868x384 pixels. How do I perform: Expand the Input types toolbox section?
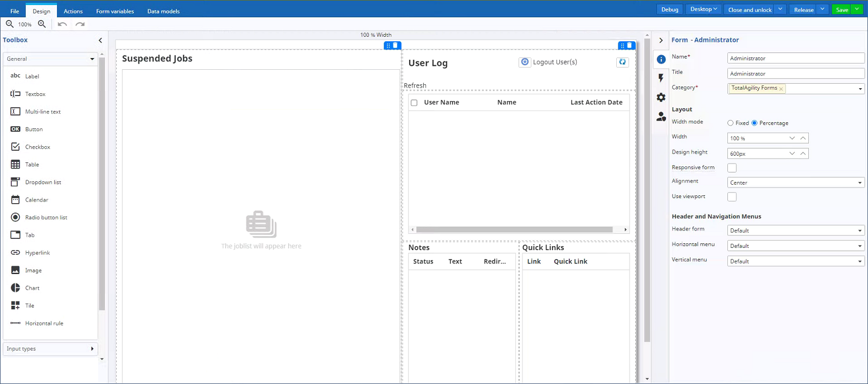point(50,349)
